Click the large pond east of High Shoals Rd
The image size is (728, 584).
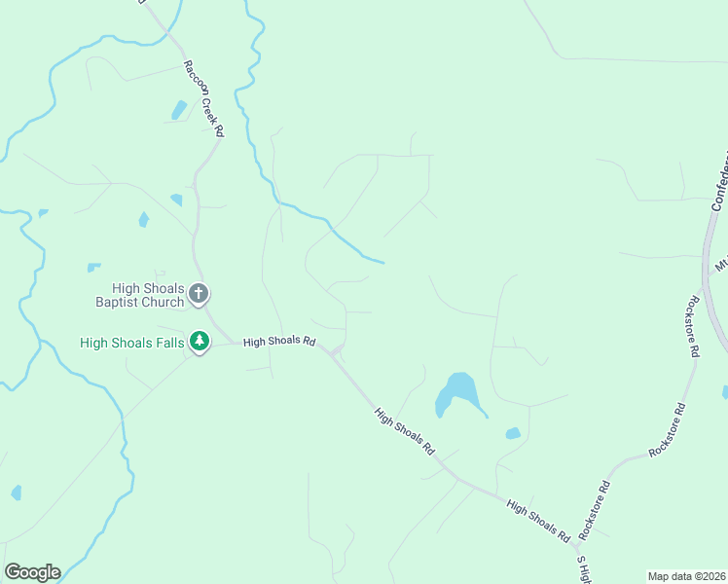coord(457,394)
